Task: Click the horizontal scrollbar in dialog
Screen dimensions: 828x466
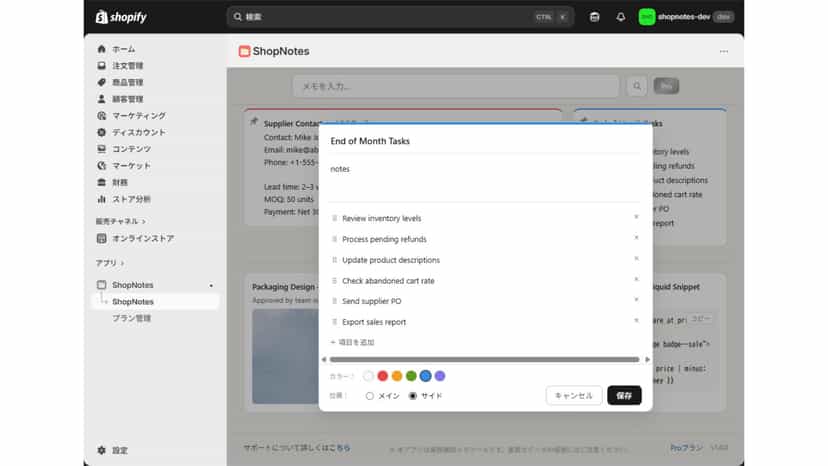Action: 484,359
